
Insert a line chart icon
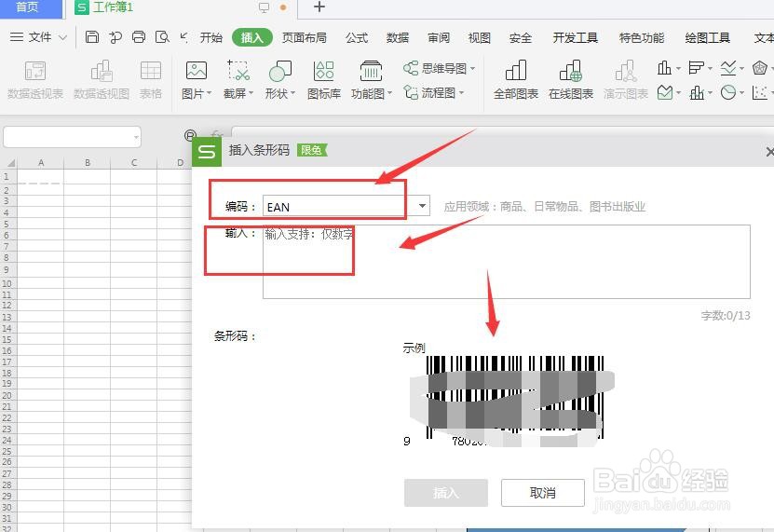728,68
